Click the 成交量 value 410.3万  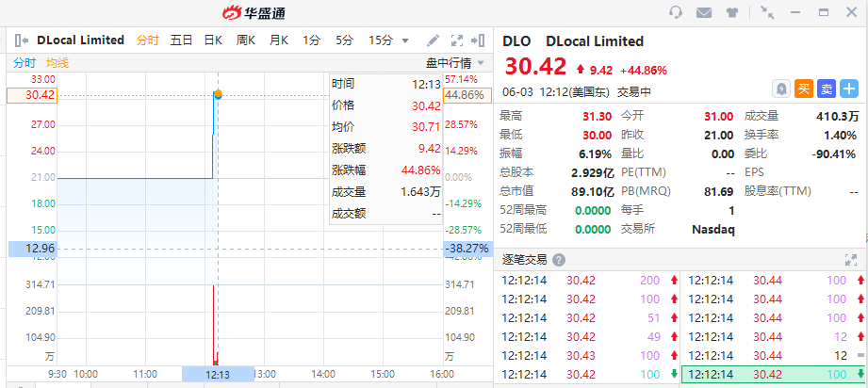(x=838, y=116)
